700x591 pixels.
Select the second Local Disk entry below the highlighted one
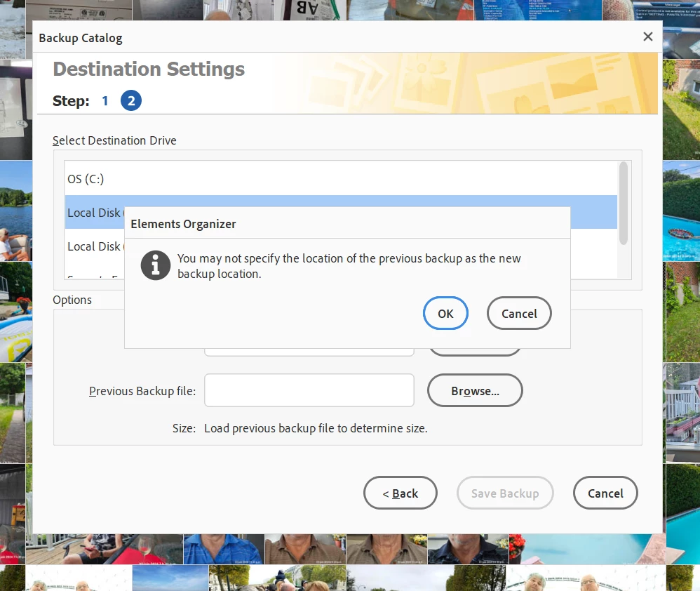click(94, 246)
